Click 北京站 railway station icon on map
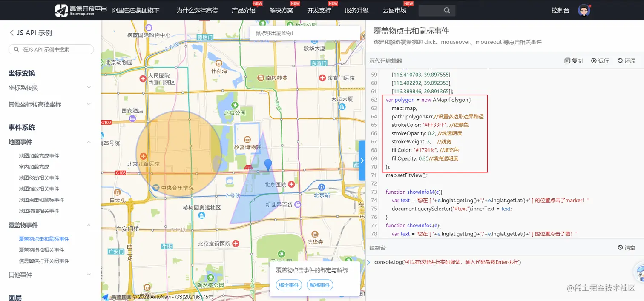 [322, 187]
